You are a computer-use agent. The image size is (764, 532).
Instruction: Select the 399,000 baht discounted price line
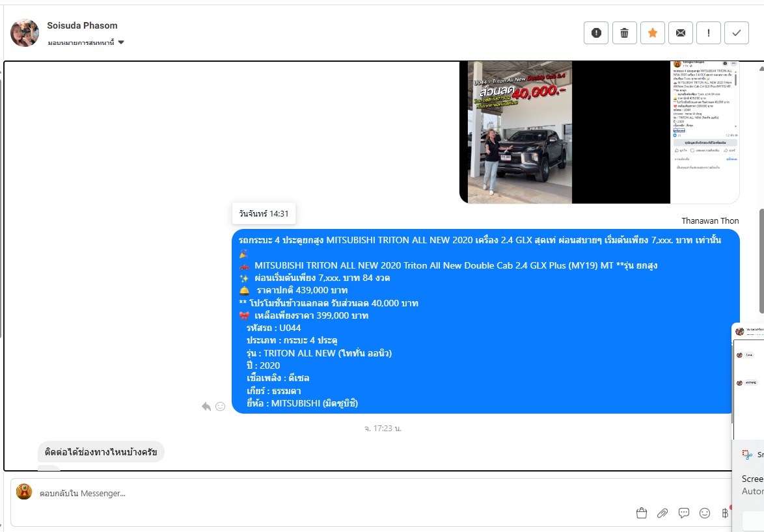(303, 315)
